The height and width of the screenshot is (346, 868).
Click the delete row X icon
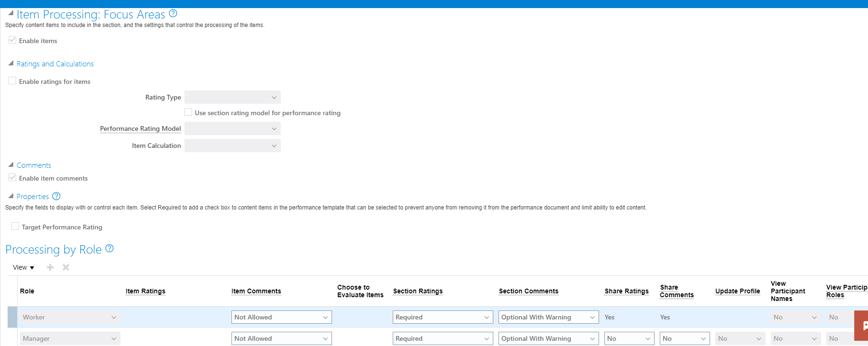[x=66, y=267]
